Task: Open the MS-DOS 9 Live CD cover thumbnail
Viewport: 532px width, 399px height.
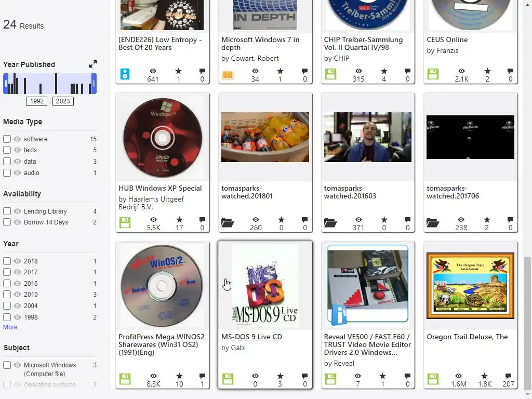Action: click(265, 286)
